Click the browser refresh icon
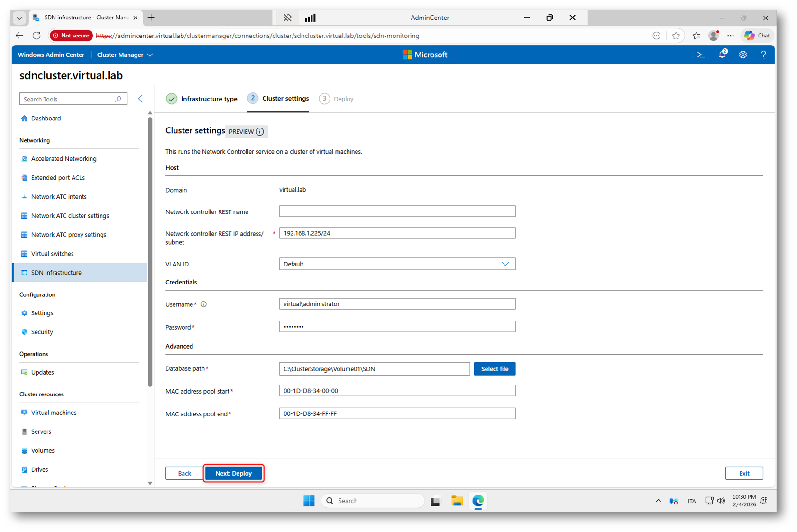This screenshot has height=532, width=797. (37, 36)
